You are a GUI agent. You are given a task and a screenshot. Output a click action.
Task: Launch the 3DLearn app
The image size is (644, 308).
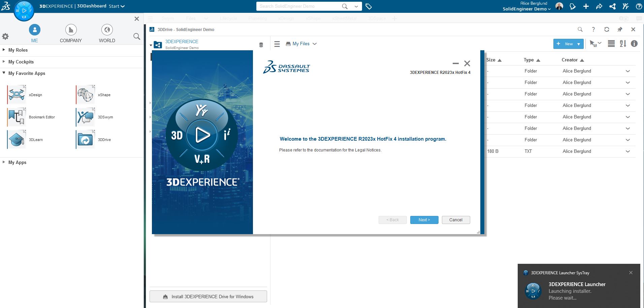[17, 139]
